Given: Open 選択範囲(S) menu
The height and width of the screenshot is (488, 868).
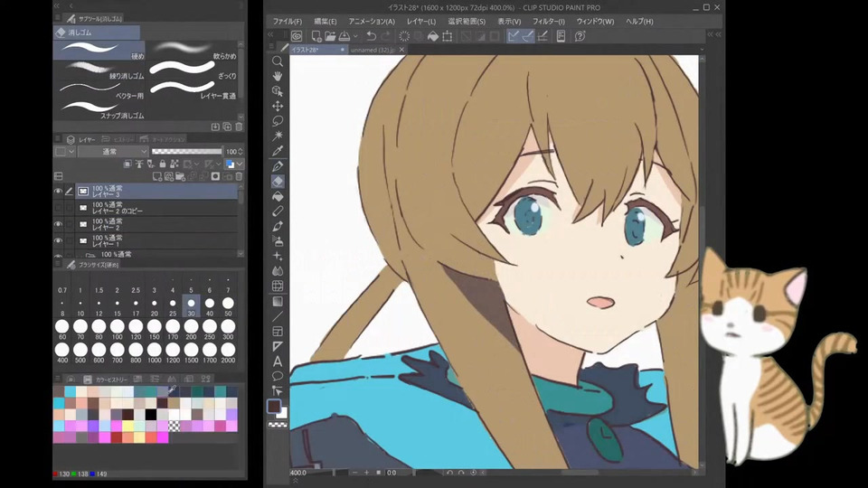Looking at the screenshot, I should [x=467, y=22].
